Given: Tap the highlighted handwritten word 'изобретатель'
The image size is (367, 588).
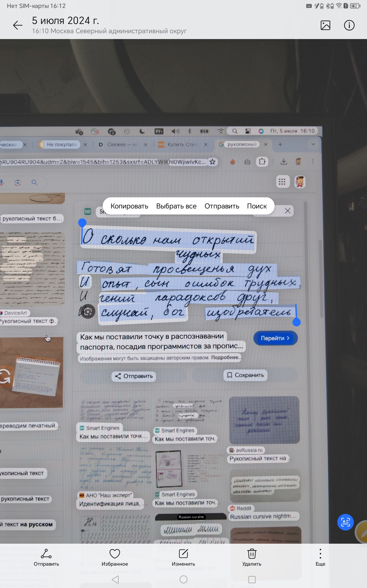Looking at the screenshot, I should pyautogui.click(x=249, y=312).
